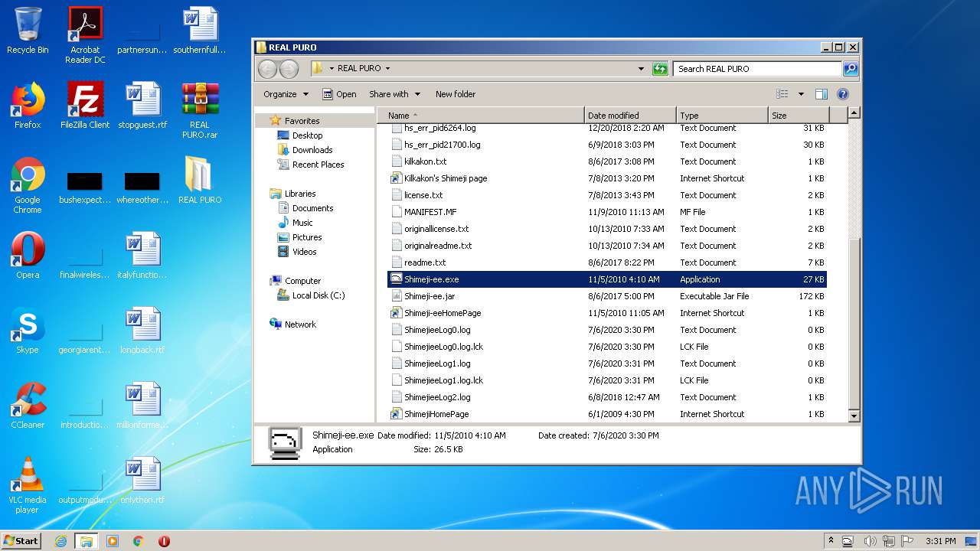Viewport: 980px width, 551px height.
Task: Select MANIFEST.MF file
Action: [x=606, y=212]
